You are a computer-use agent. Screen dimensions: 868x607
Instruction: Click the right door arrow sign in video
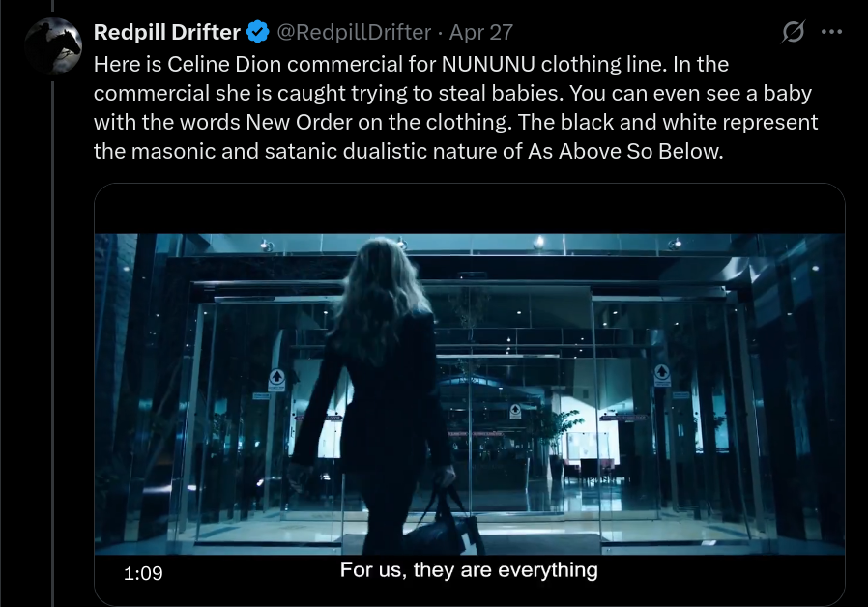[x=661, y=375]
